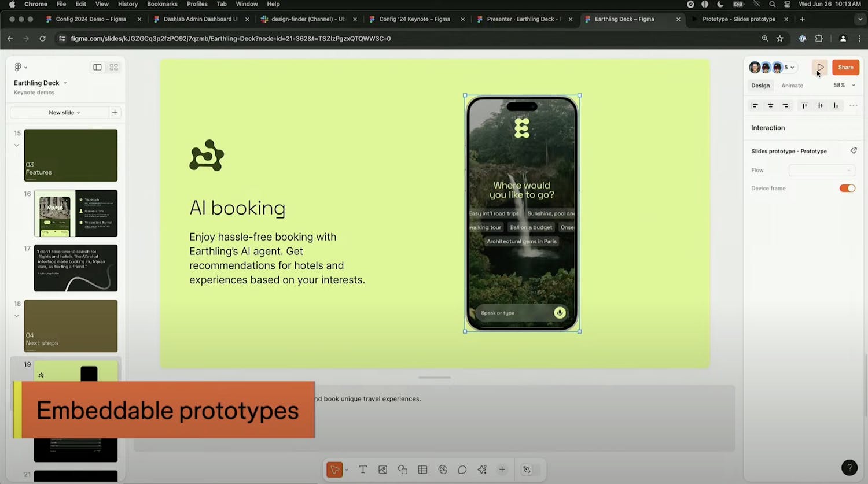Switch to the Animate tab
The width and height of the screenshot is (868, 484).
792,86
